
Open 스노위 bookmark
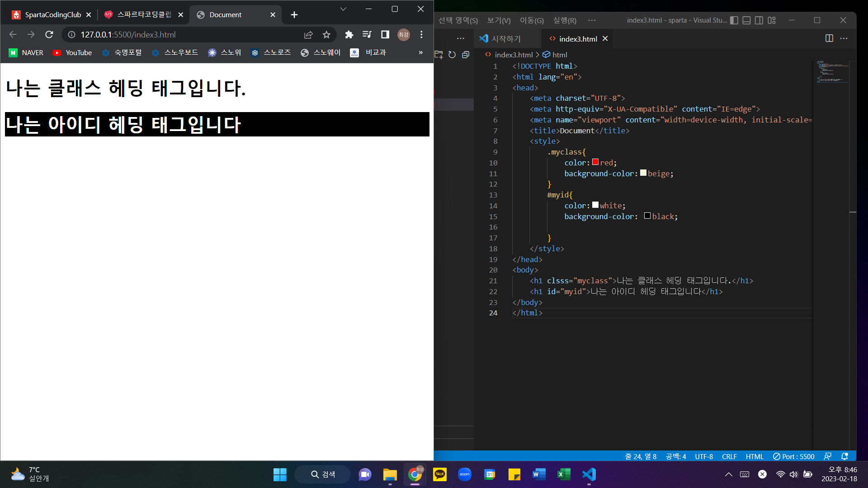coord(225,52)
